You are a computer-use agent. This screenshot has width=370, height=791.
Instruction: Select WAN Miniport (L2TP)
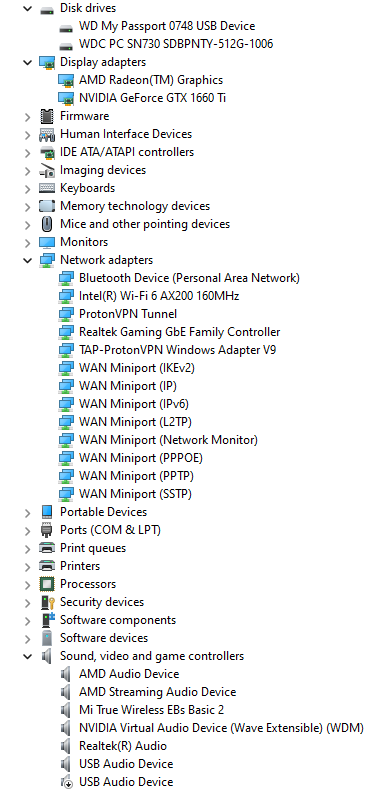pyautogui.click(x=136, y=422)
